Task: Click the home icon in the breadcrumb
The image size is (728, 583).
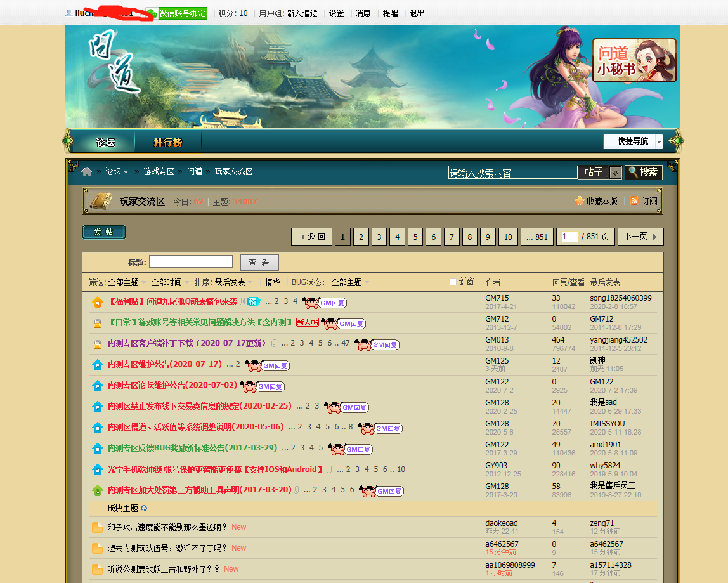Action: pos(87,172)
